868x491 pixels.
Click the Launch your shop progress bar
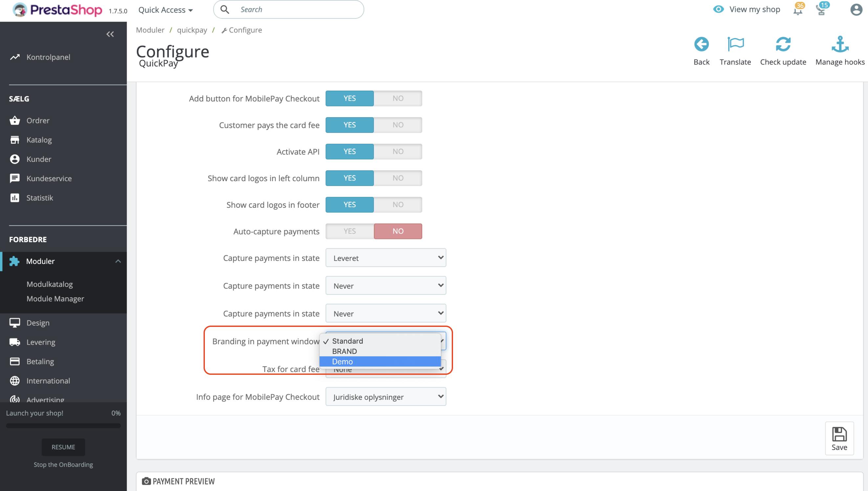(63, 426)
